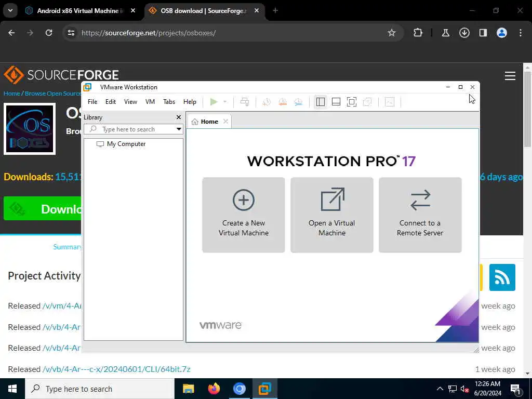Image resolution: width=532 pixels, height=399 pixels.
Task: Click the Revert to Snapshot toolbar icon
Action: point(282,102)
